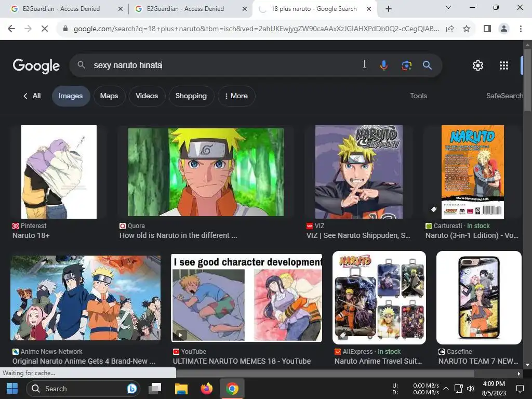Click the Google logo
The height and width of the screenshot is (399, 532).
tap(36, 65)
